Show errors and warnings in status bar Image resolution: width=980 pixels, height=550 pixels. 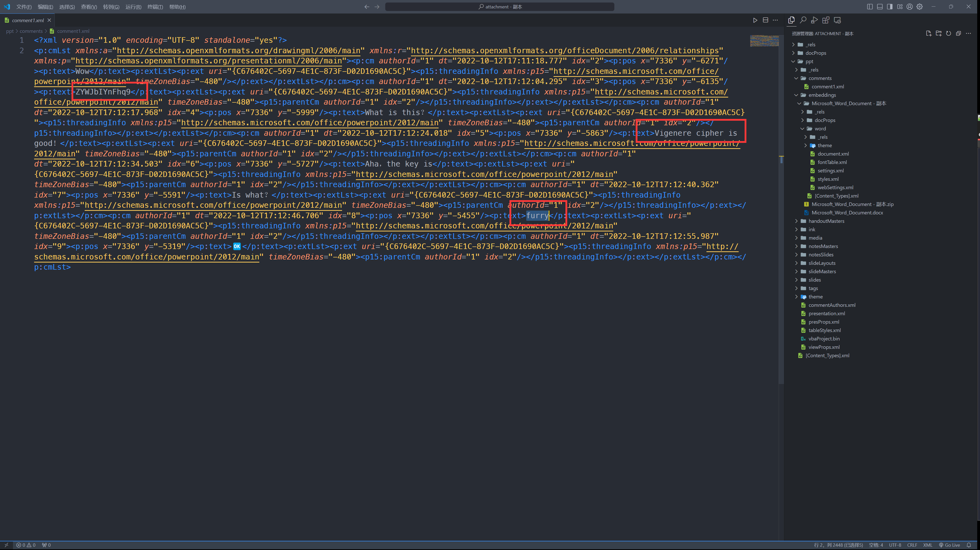26,545
